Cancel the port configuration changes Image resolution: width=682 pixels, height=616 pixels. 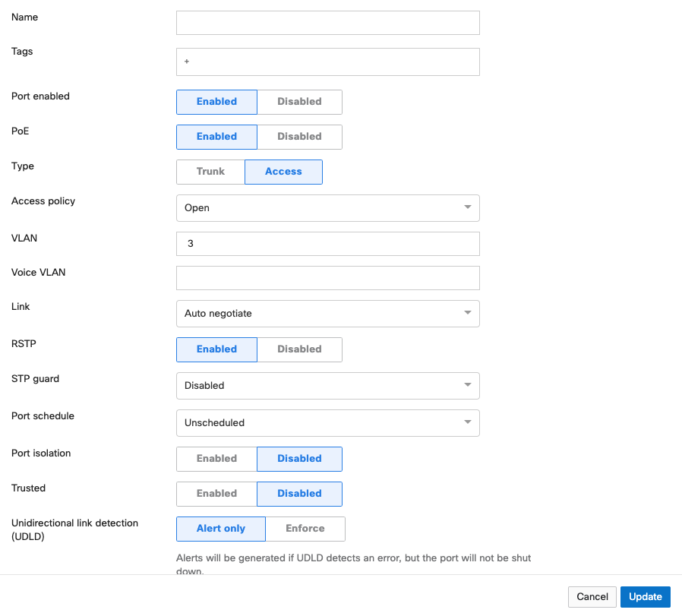point(592,597)
